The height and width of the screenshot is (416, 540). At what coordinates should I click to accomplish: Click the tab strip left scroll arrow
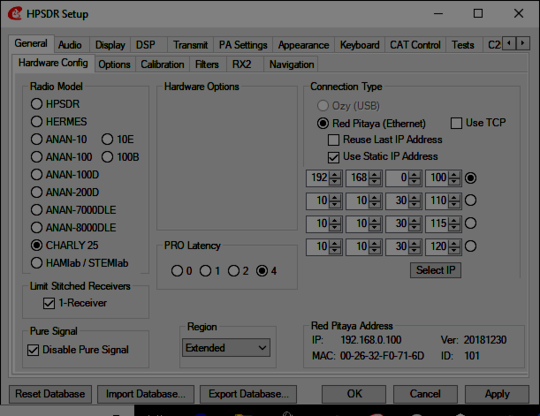tap(509, 43)
